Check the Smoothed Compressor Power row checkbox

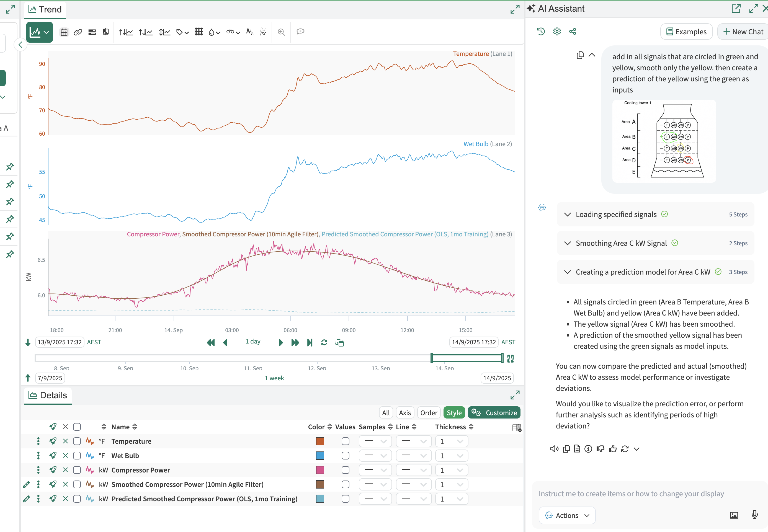click(x=77, y=484)
